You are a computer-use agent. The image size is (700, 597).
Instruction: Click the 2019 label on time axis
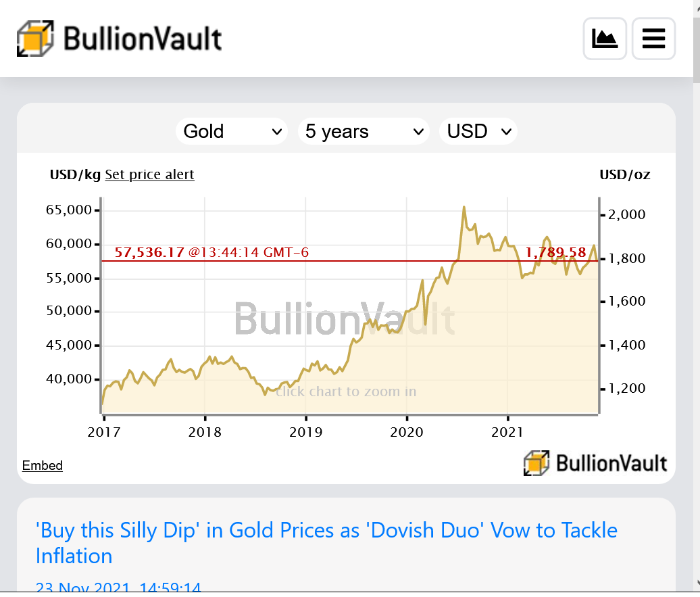(306, 432)
